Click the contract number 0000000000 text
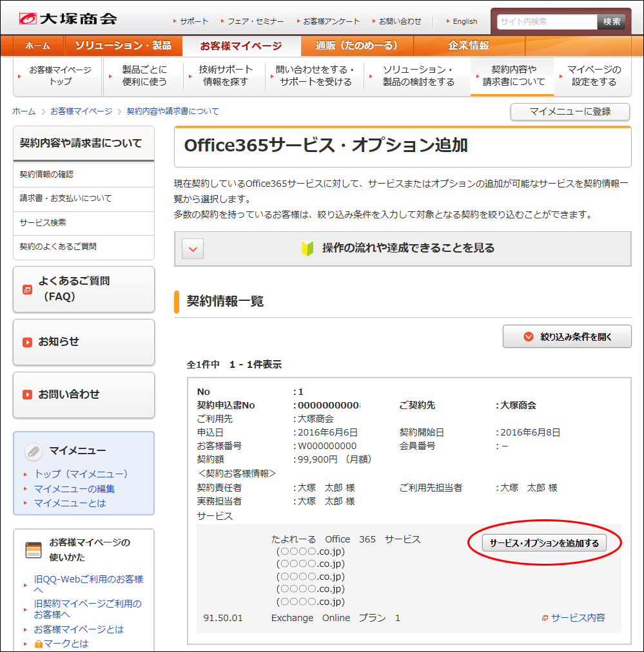Viewport: 644px width, 652px height. (329, 405)
